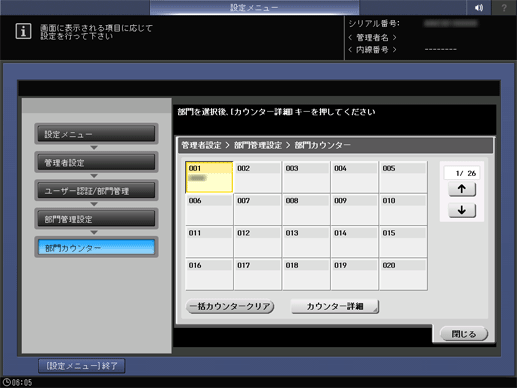
Task: Select department cell 015
Action: [x=403, y=242]
